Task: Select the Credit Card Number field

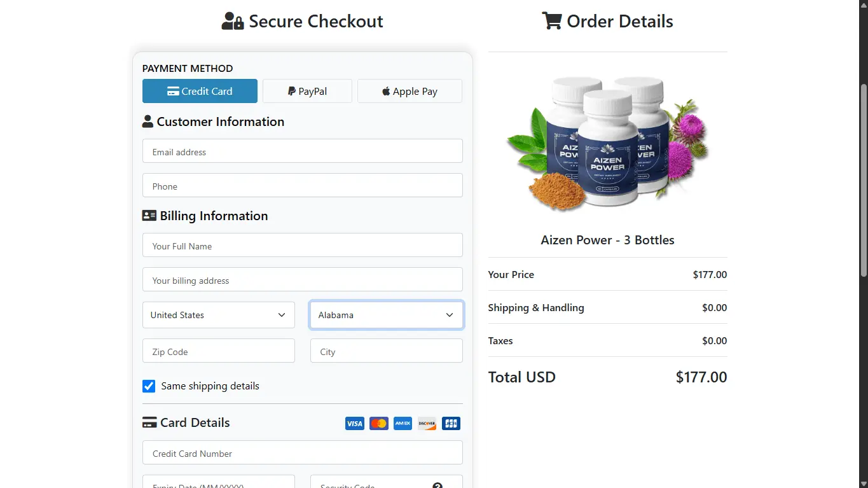Action: coord(303,452)
